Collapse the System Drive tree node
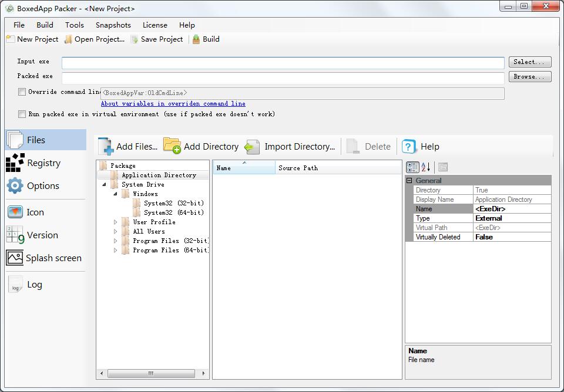The height and width of the screenshot is (392, 564). pos(105,184)
